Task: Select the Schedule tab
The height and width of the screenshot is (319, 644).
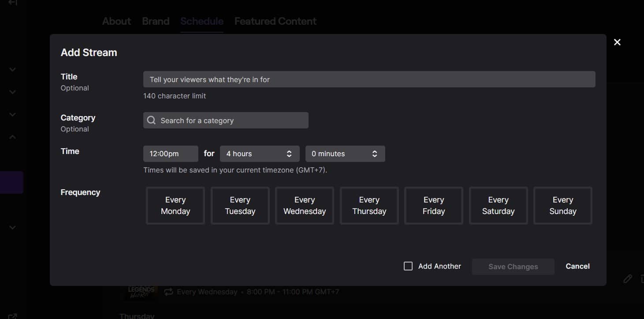Action: coord(201,21)
